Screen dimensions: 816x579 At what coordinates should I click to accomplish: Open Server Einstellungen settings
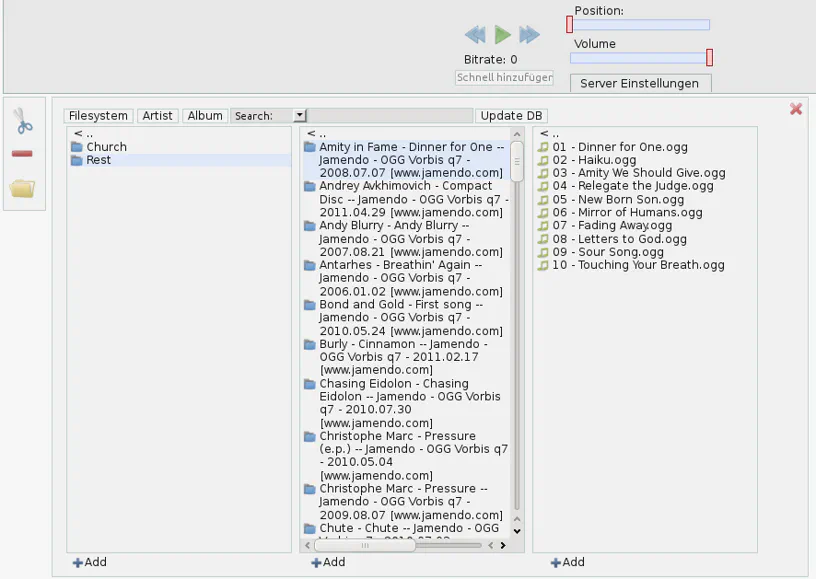640,83
